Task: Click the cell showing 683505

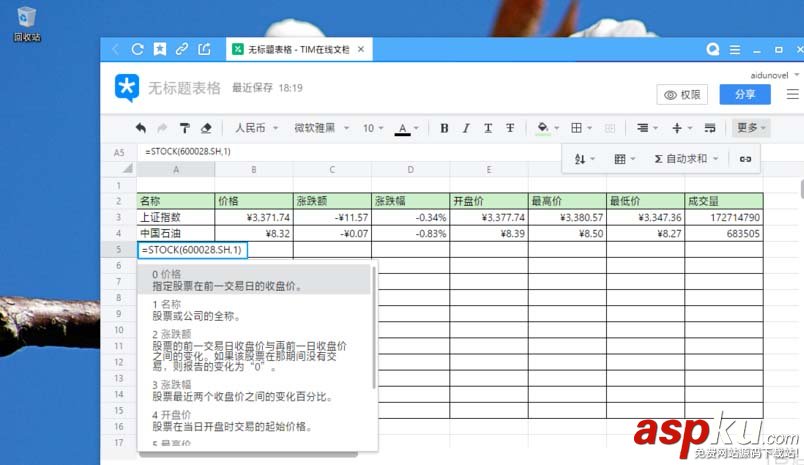Action: tap(724, 234)
